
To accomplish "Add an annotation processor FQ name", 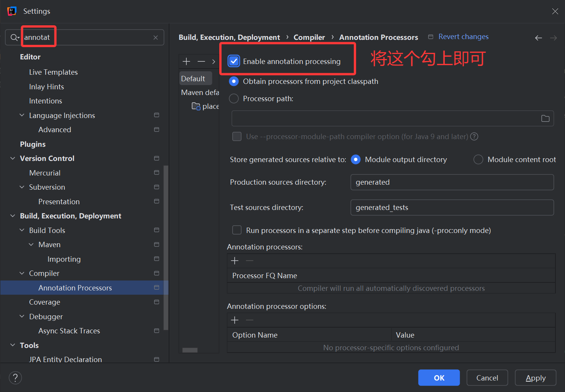I will tap(235, 261).
